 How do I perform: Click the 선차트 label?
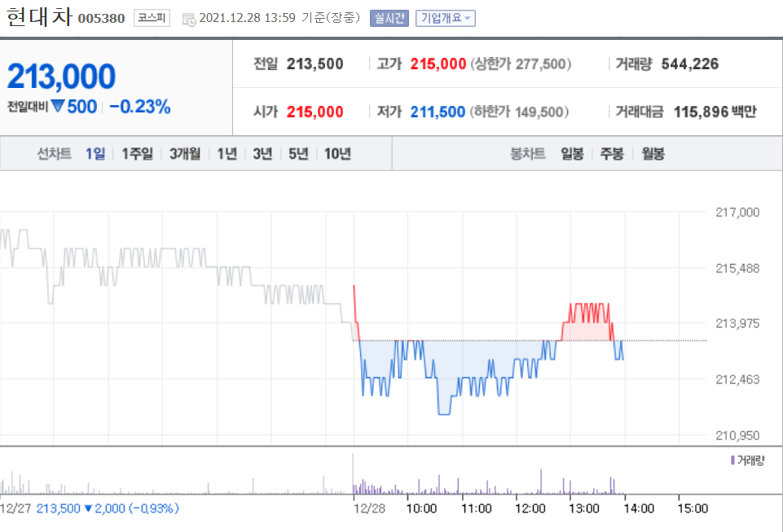click(55, 154)
